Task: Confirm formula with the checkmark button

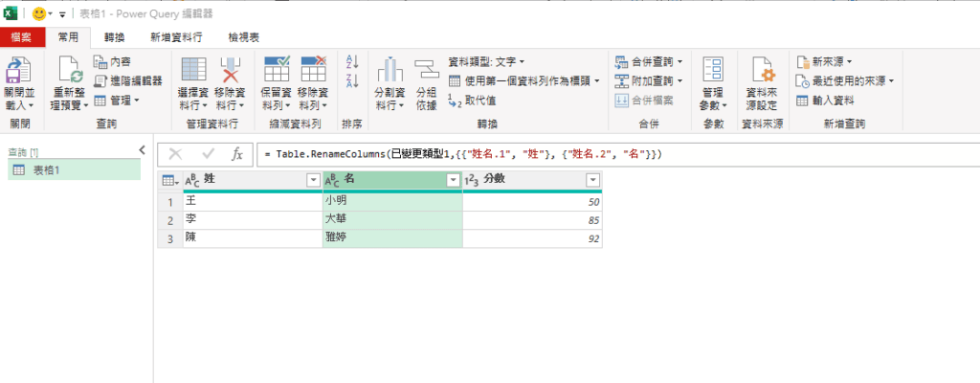Action: (207, 154)
